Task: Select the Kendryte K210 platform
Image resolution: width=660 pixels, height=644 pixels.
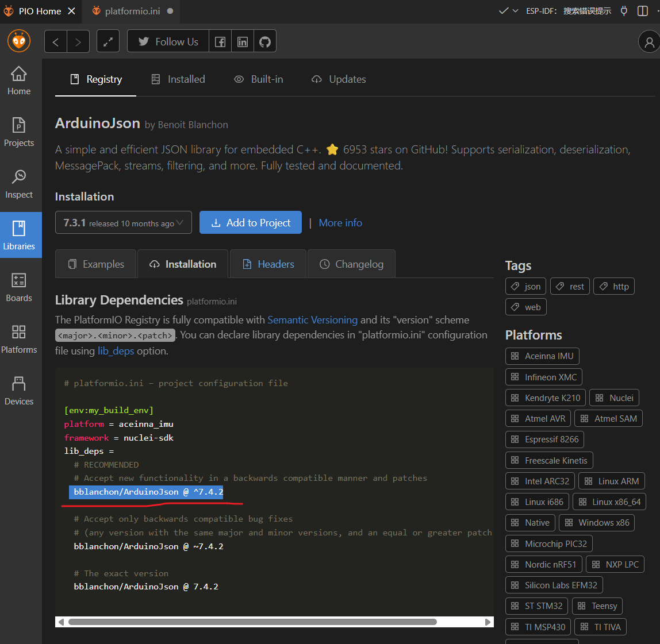Action: pos(546,398)
